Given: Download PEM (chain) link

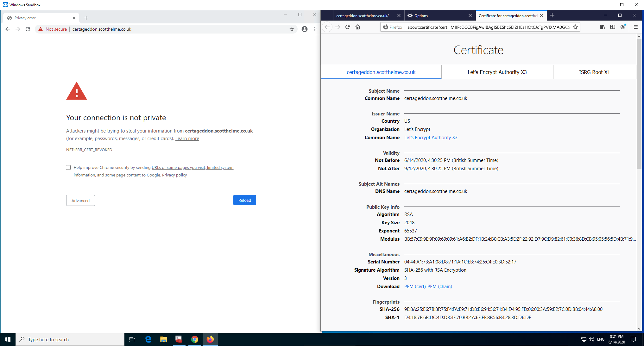Looking at the screenshot, I should coord(440,287).
